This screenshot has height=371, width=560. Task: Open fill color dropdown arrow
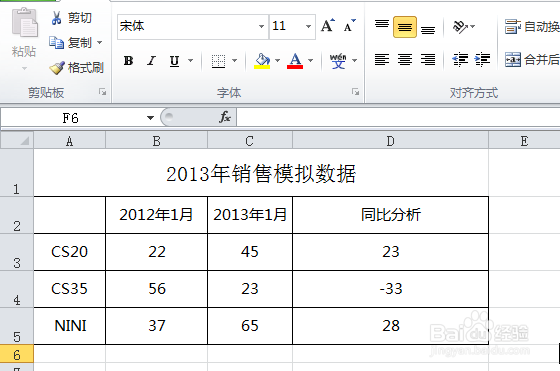[x=278, y=61]
